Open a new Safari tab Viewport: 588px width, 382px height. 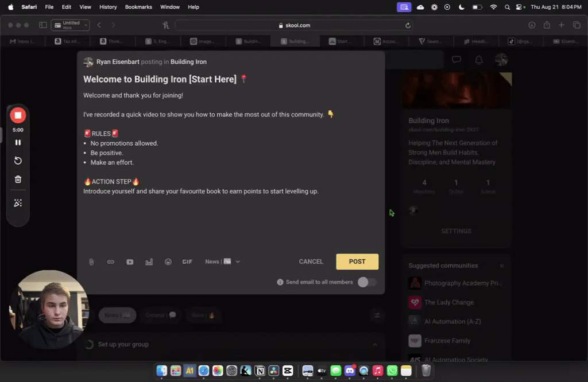click(x=562, y=25)
